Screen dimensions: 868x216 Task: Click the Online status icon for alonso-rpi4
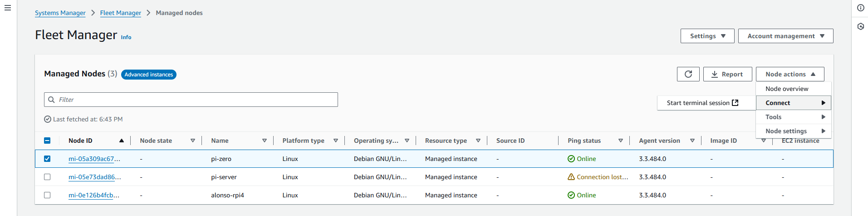[x=571, y=195]
